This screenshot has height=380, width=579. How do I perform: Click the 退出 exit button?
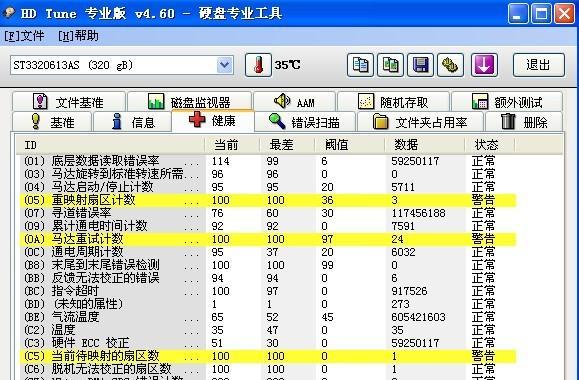click(539, 65)
